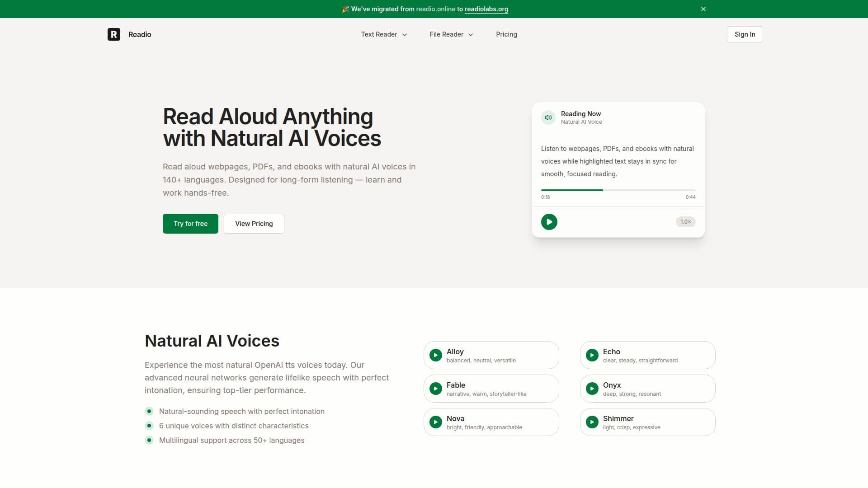Click Try for free button
Image resolution: width=868 pixels, height=488 pixels.
pyautogui.click(x=190, y=224)
